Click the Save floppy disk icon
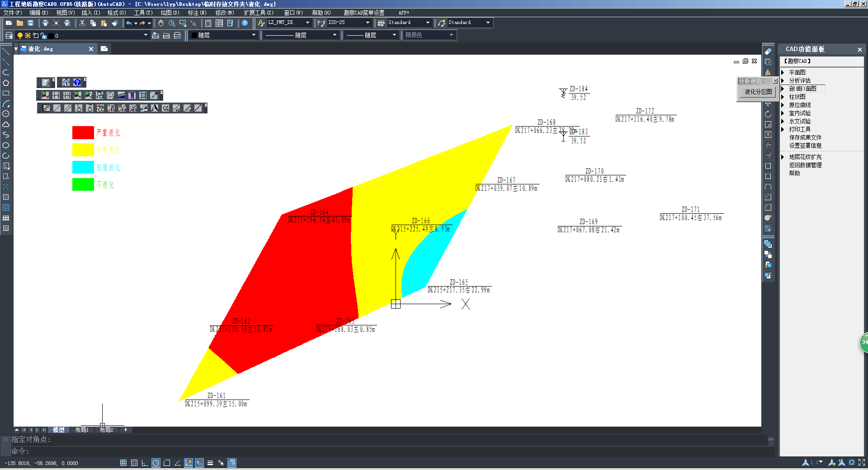Viewport: 868px width, 470px height. point(31,23)
